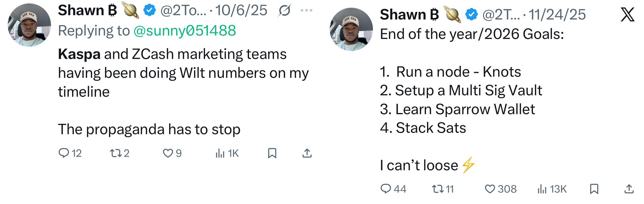
Task: Click the Grok icon beside 10/6/25 date
Action: coord(285,10)
